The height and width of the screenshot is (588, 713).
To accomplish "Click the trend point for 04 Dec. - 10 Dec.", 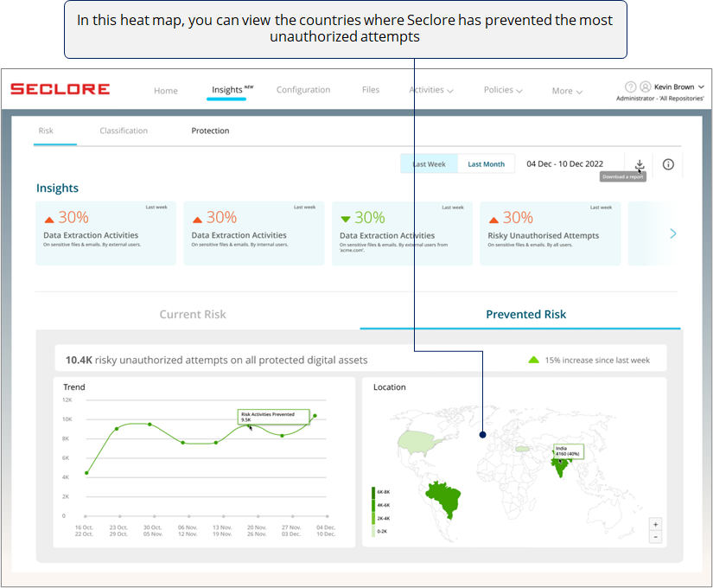I will [x=315, y=416].
